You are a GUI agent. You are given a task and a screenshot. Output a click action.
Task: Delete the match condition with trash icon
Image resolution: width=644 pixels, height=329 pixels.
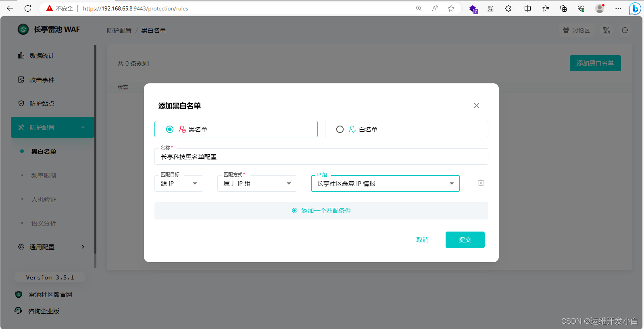point(481,183)
